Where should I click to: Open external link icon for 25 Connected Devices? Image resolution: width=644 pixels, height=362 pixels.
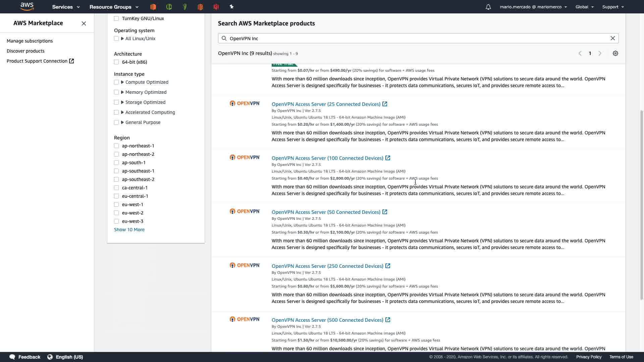385,104
